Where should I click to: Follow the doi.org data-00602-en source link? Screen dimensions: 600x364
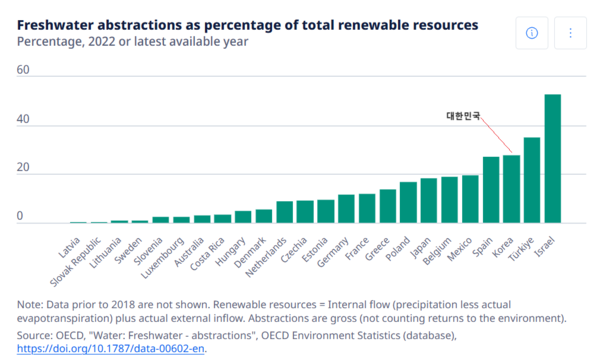coord(111,349)
